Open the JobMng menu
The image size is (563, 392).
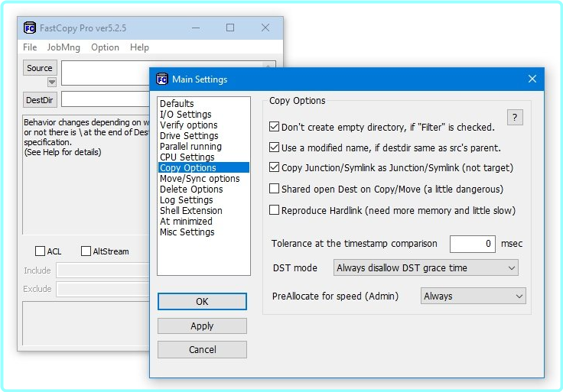(x=63, y=47)
